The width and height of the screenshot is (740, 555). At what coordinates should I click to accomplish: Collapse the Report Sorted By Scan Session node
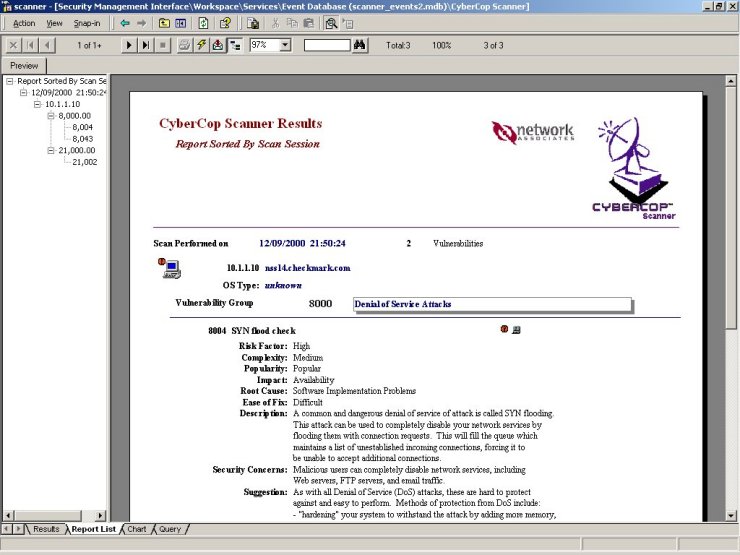[9, 81]
